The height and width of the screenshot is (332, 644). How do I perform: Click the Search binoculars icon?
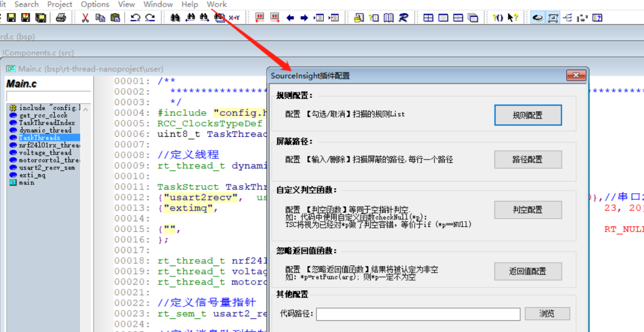tap(175, 17)
